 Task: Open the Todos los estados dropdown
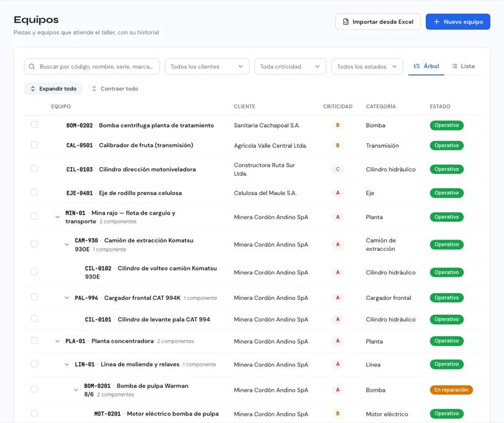tap(367, 66)
